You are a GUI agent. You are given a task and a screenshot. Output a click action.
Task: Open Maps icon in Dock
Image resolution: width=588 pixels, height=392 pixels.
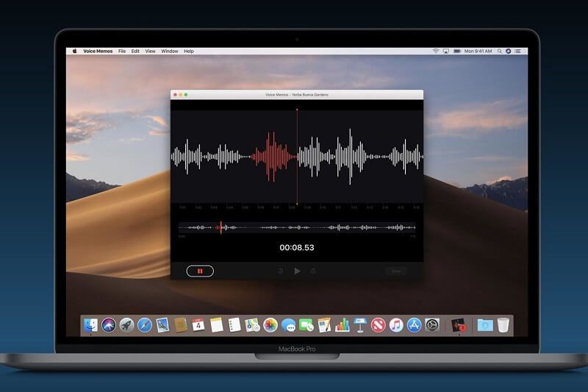(252, 325)
